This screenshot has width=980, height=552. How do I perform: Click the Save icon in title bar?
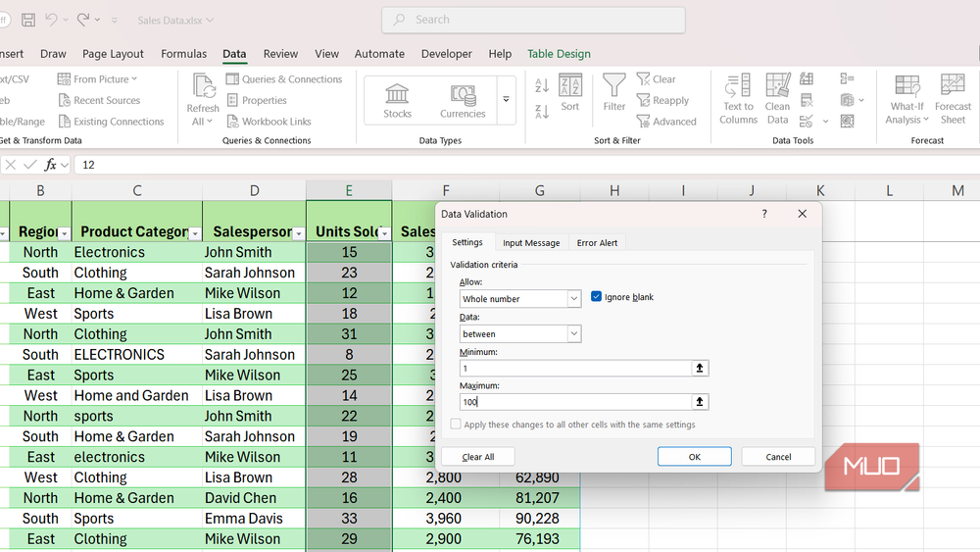point(28,20)
